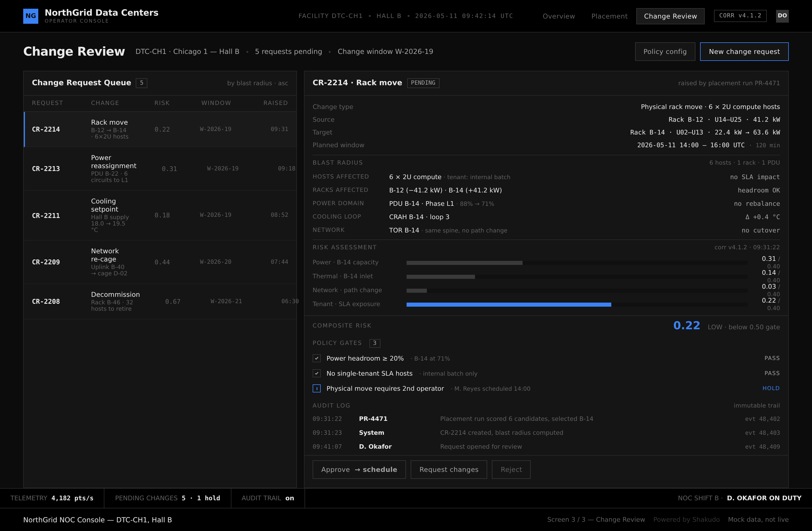
Task: Change sort order by blast radius asc
Action: pyautogui.click(x=258, y=83)
